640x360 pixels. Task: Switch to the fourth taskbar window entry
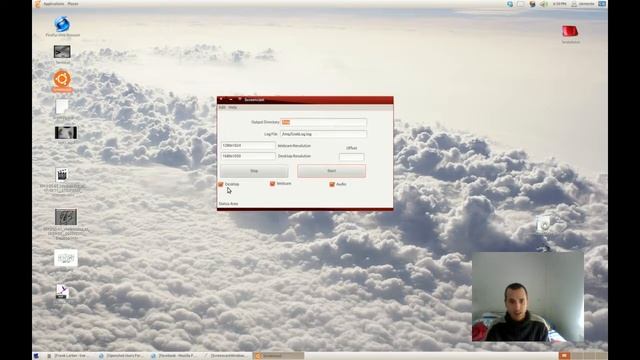[x=226, y=356]
